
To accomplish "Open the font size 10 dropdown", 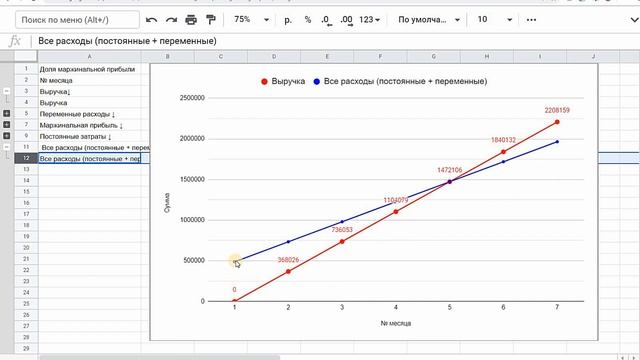I will [494, 20].
